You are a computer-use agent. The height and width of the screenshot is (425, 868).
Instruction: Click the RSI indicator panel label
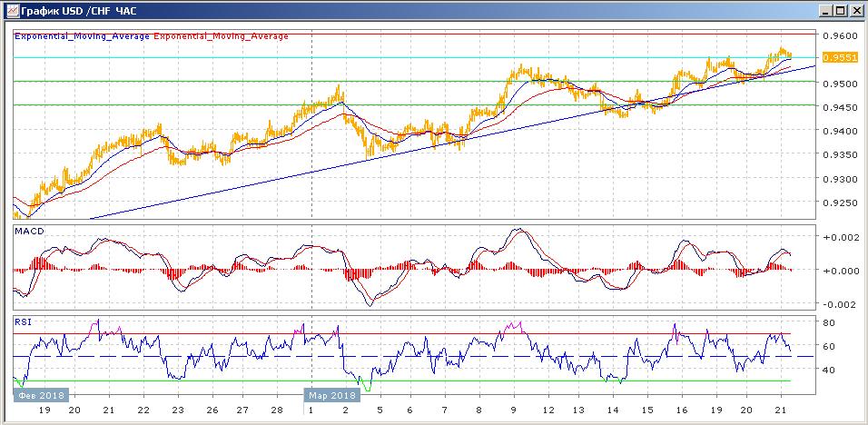point(23,321)
